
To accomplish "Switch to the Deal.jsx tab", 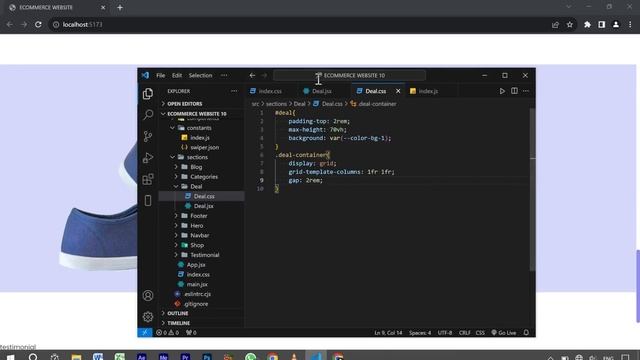I will [322, 91].
